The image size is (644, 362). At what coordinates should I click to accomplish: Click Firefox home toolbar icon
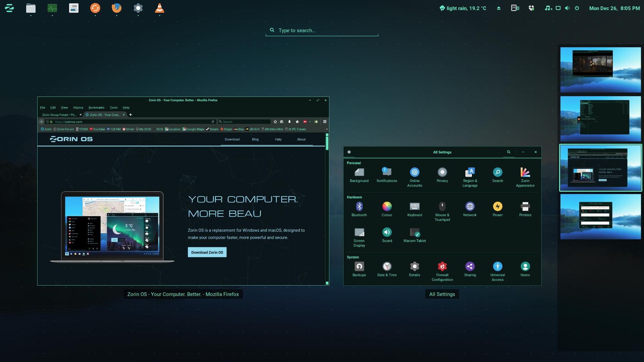tap(297, 122)
